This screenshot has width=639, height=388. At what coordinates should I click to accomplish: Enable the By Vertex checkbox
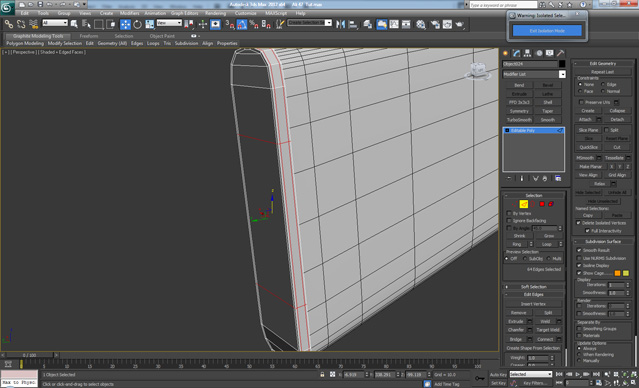(x=509, y=213)
